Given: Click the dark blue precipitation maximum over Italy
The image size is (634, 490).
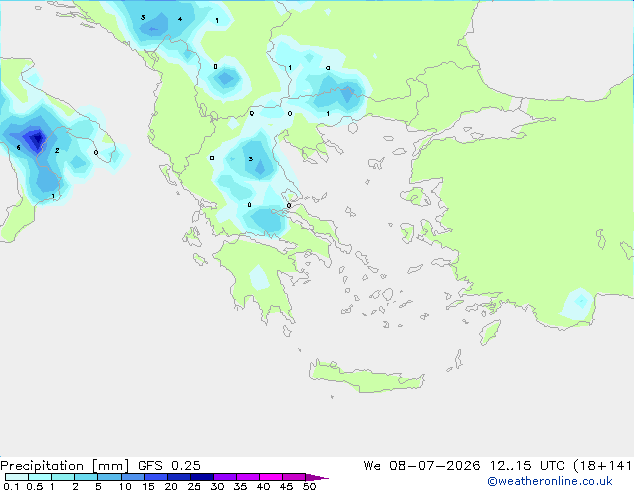Looking at the screenshot, I should tap(36, 139).
